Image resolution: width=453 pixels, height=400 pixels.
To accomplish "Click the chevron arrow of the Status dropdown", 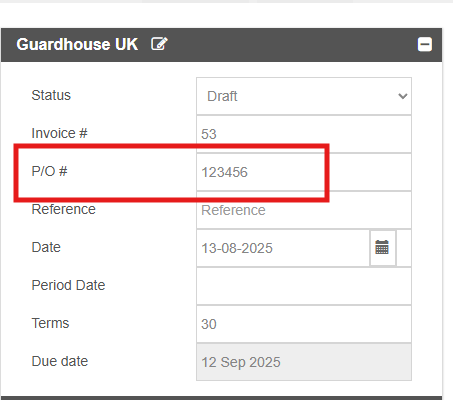I will [x=403, y=96].
